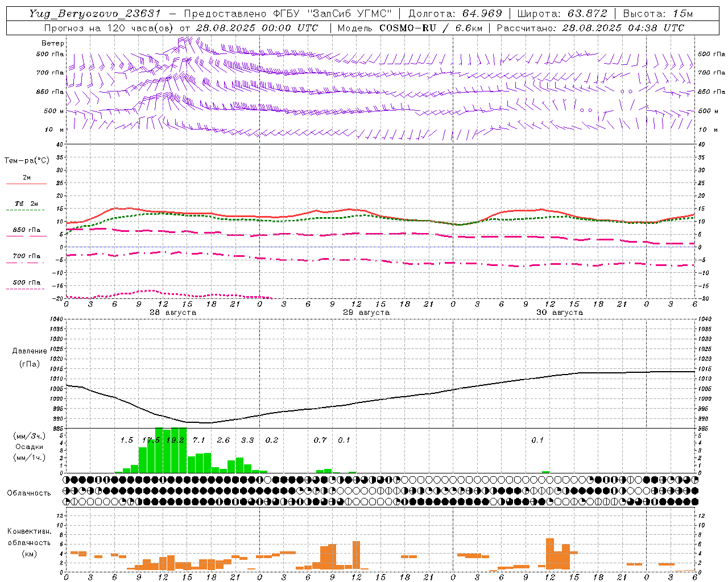
Task: Click the Конвективн. label
Action: (30, 531)
